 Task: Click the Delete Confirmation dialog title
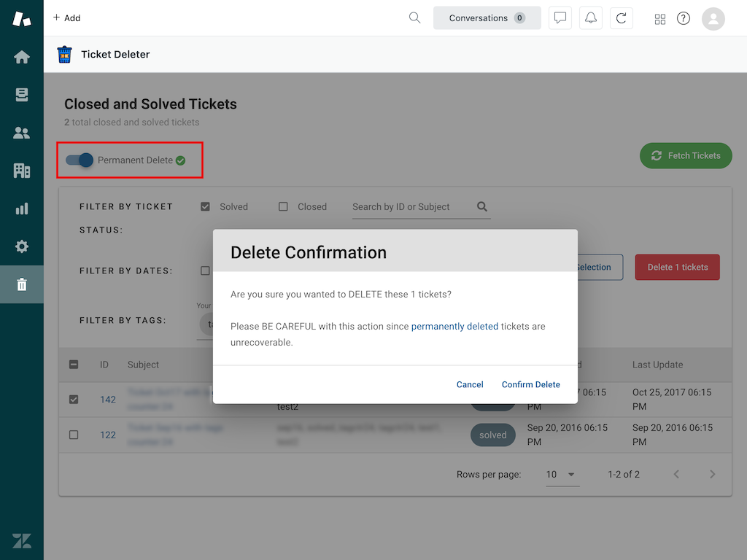[x=309, y=252]
